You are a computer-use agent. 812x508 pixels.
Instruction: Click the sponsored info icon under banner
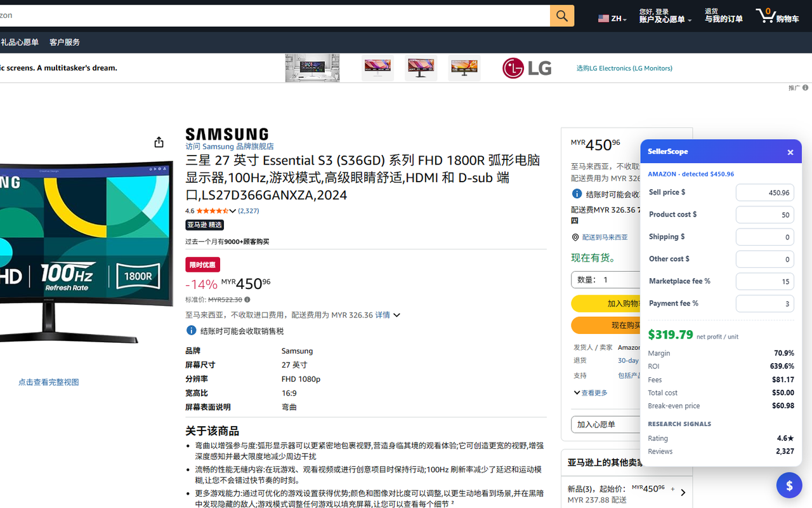[x=805, y=88]
